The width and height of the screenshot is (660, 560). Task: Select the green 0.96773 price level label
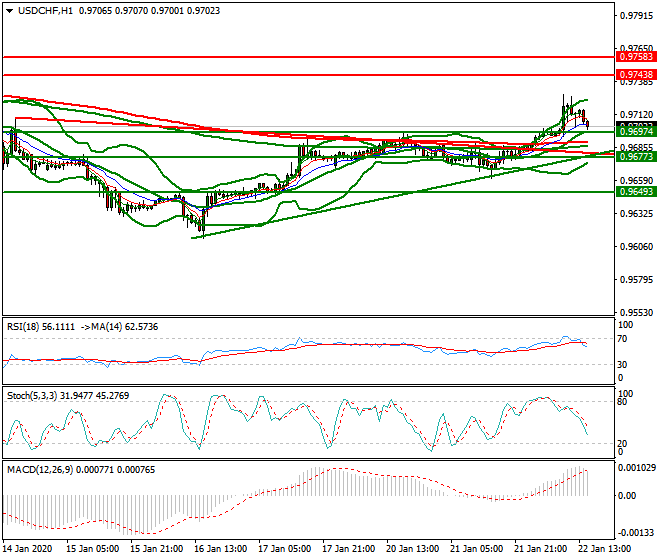pyautogui.click(x=636, y=157)
